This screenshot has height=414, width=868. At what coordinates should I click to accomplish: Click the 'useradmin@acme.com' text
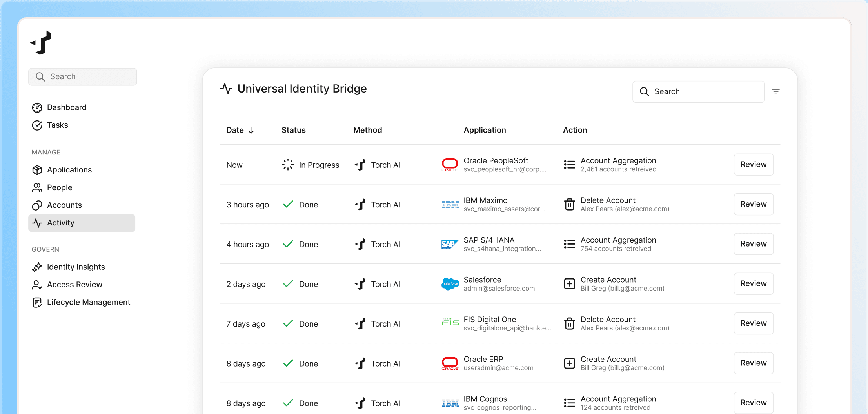(x=498, y=368)
